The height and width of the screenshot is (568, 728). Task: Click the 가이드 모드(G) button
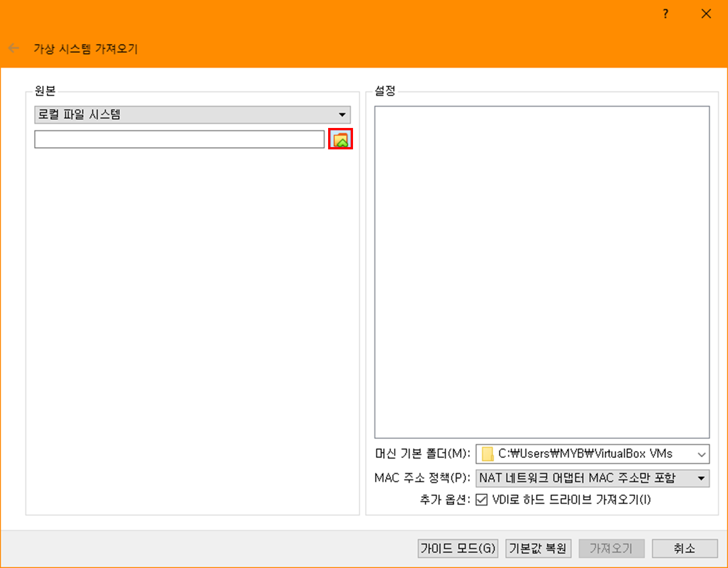pyautogui.click(x=457, y=548)
